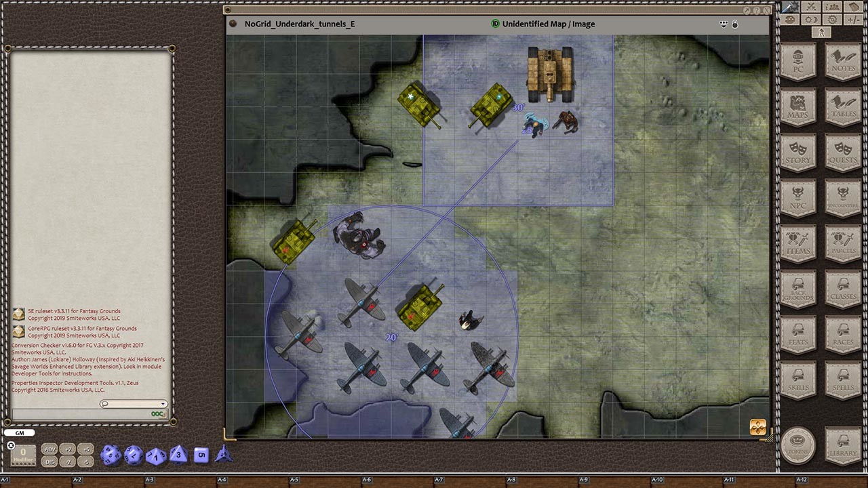Click the crossed swords clear-dice icon
This screenshot has height=488, width=868.
810,6
